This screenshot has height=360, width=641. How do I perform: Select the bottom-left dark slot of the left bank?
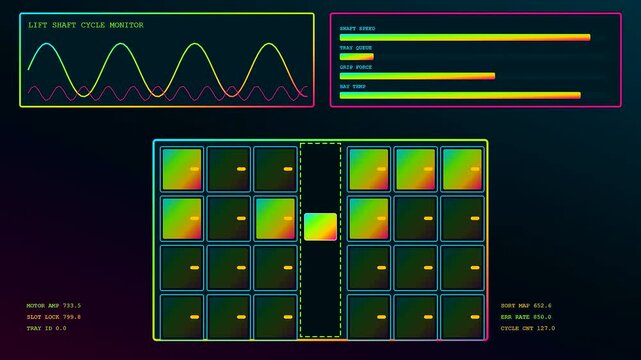point(182,317)
